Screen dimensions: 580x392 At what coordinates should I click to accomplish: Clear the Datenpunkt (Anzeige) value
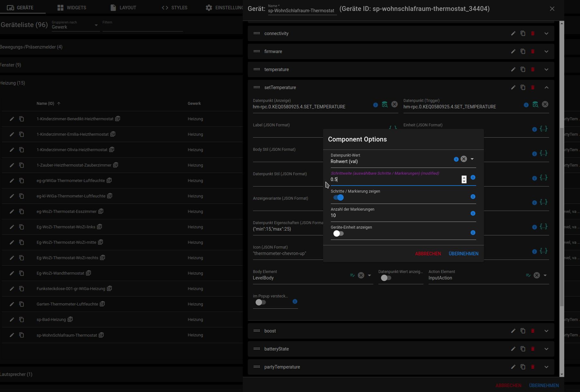click(394, 104)
